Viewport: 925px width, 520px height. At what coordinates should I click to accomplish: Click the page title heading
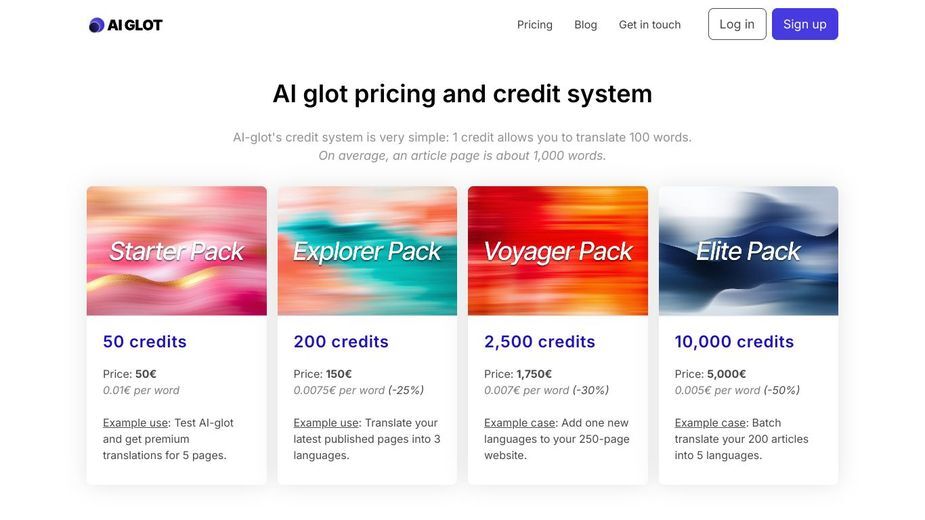point(462,94)
